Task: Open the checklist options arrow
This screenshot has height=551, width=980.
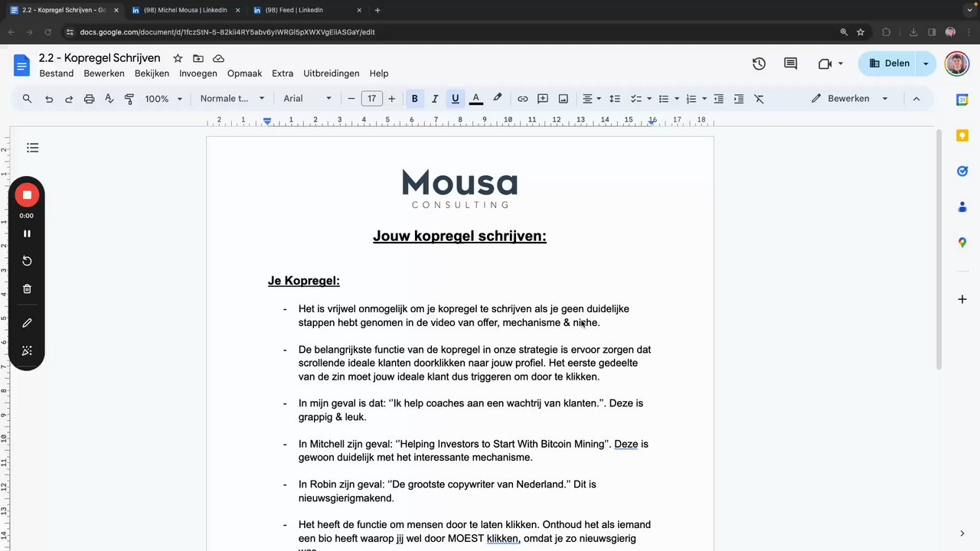Action: (648, 99)
